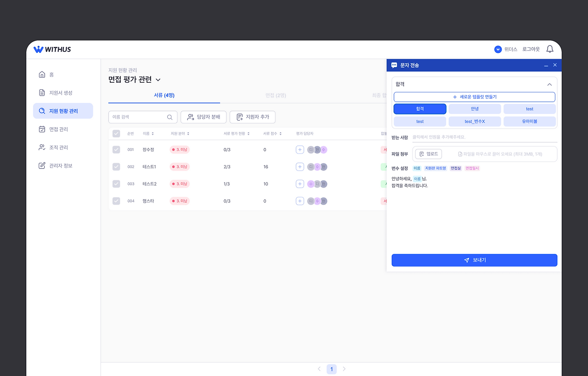588x376 pixels.
Task: Toggle the checkbox for row 001 장수정
Action: pyautogui.click(x=116, y=149)
